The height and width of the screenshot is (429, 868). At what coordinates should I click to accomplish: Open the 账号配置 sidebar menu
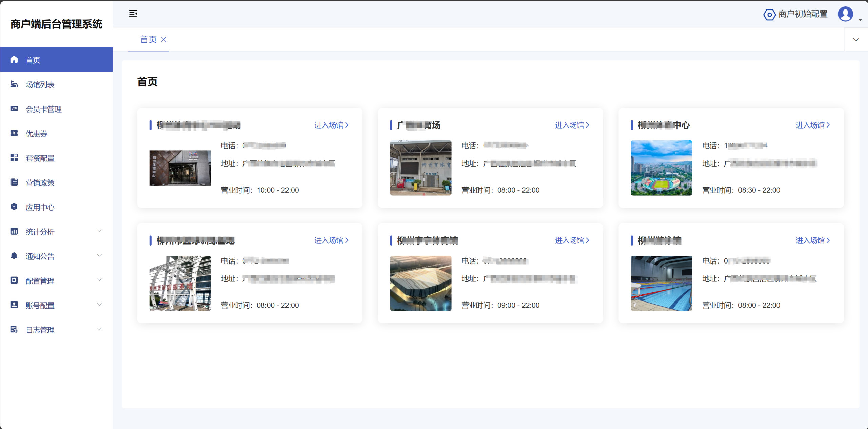coord(40,305)
